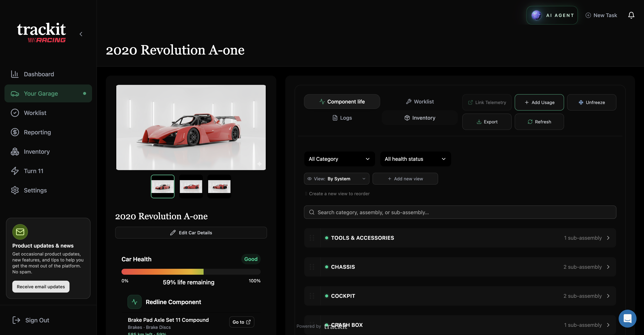Switch to the Component life tab
The image size is (644, 335).
coord(342,102)
